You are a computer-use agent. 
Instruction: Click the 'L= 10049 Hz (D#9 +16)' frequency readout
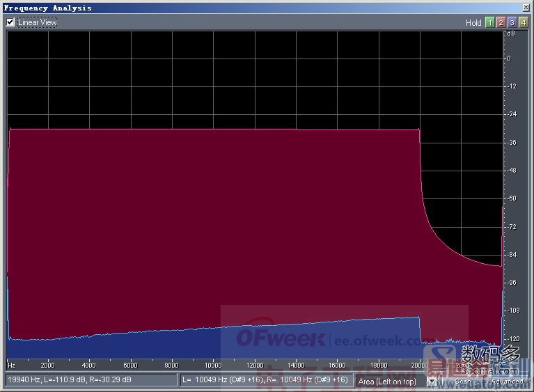click(x=267, y=379)
